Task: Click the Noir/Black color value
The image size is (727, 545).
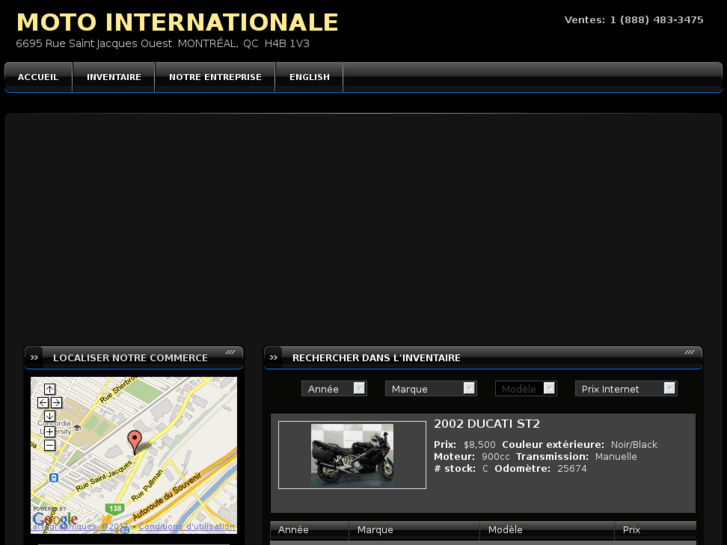Action: tap(634, 445)
